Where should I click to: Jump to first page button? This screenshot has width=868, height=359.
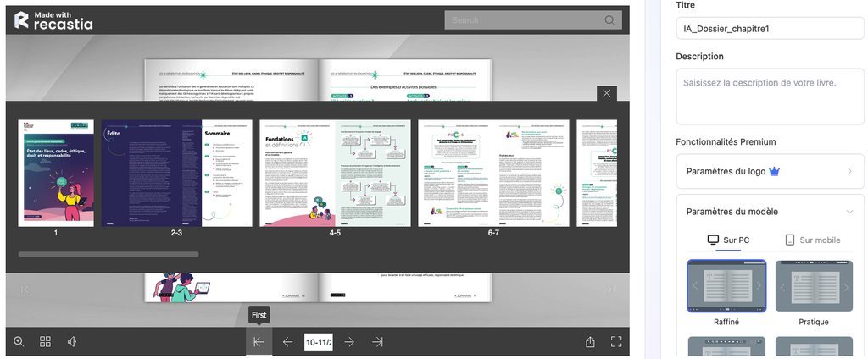coord(259,342)
